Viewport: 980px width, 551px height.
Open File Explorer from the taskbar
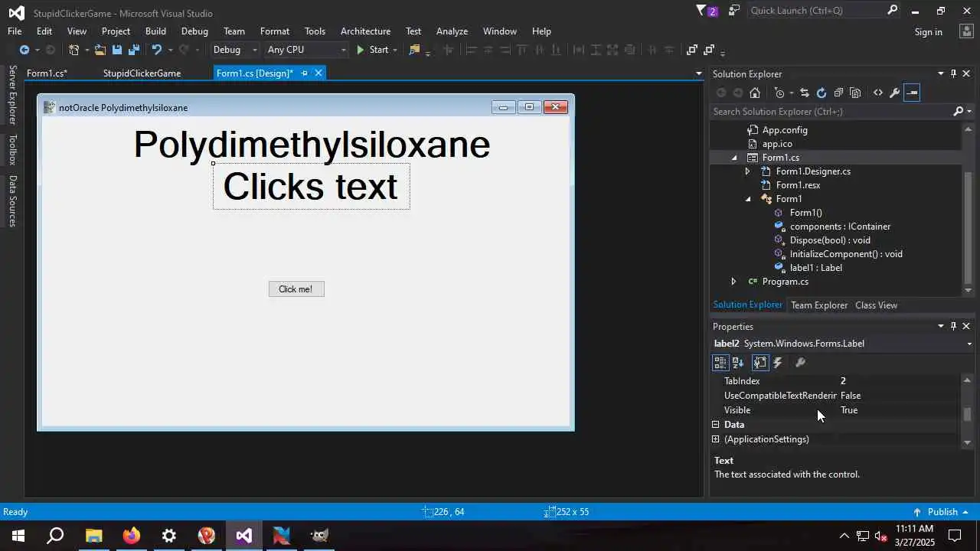click(x=93, y=536)
